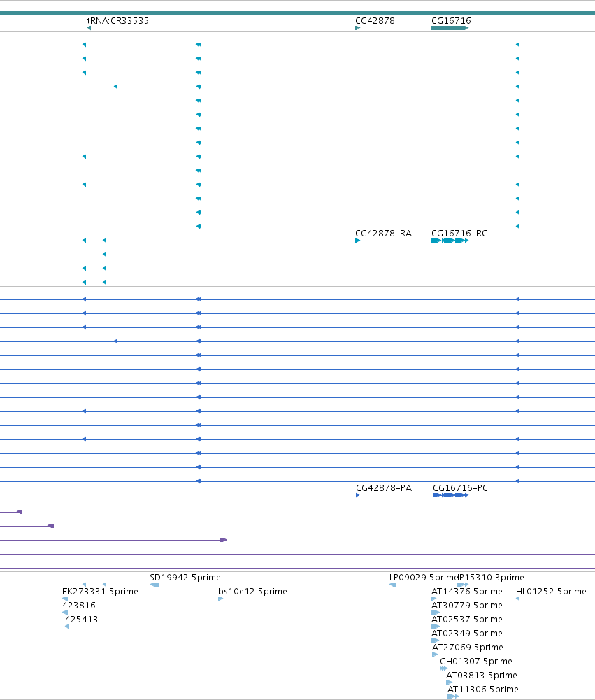
Task: Select the GH01307.5prime EST label
Action: click(x=476, y=661)
